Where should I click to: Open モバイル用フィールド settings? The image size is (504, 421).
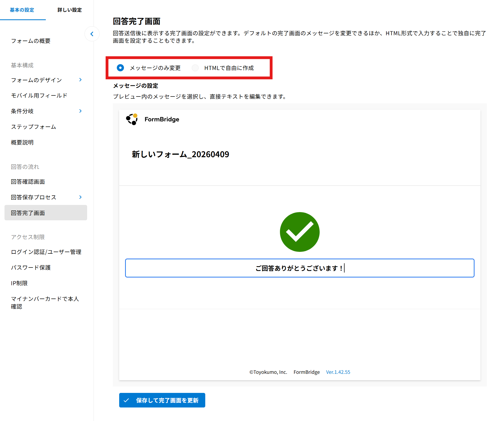click(39, 95)
